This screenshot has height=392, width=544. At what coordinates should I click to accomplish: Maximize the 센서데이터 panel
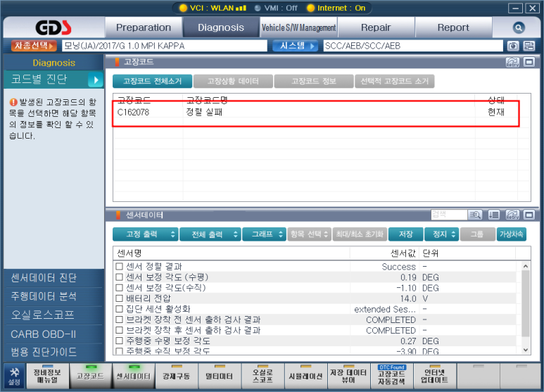click(x=529, y=215)
